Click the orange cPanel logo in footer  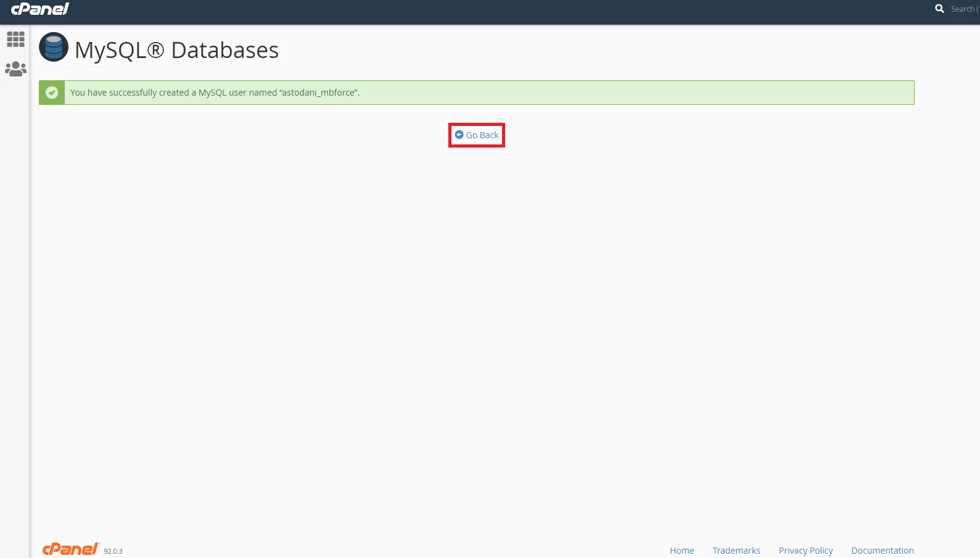[70, 549]
